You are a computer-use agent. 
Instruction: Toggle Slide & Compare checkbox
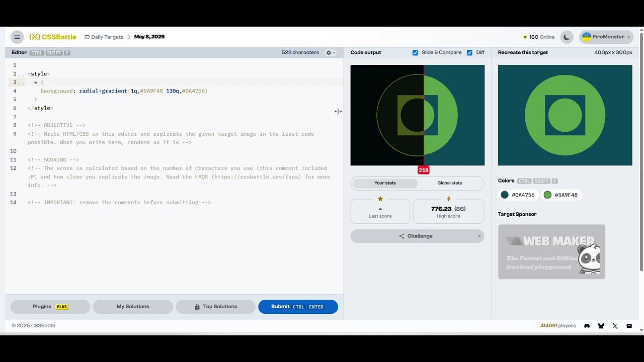pyautogui.click(x=415, y=53)
